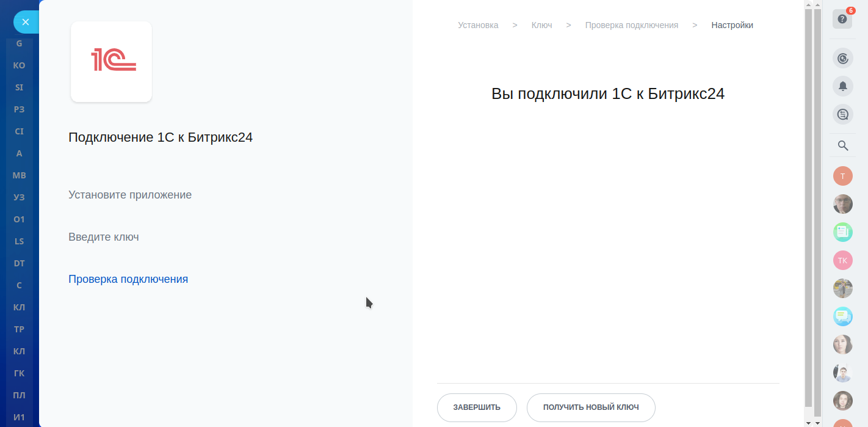Viewport: 868px width, 427px height.
Task: Open the KO item in left menu
Action: [x=19, y=65]
